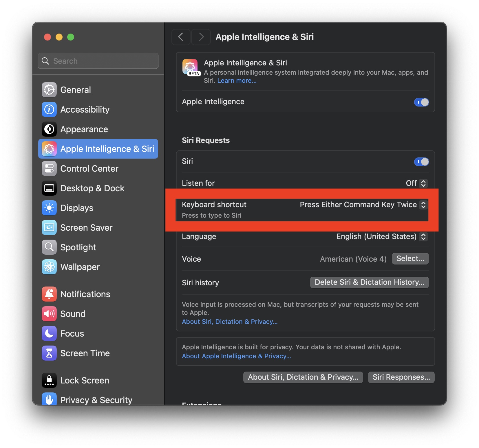This screenshot has height=448, width=479.
Task: Click About Siri, Dictation & Privacy… button
Action: pos(303,377)
